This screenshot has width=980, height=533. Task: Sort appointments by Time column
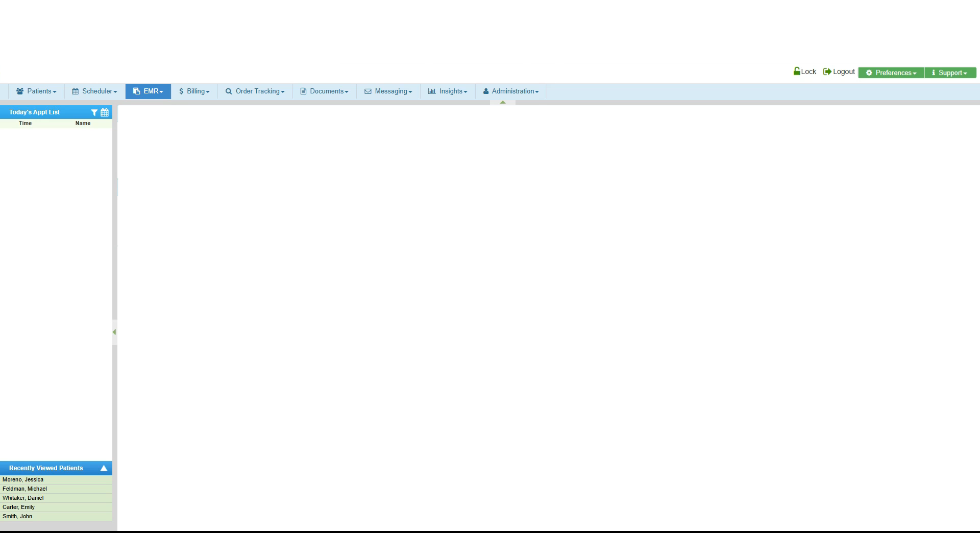(x=25, y=124)
